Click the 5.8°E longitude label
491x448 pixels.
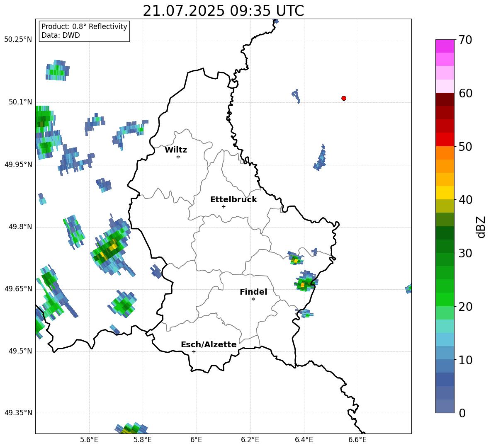[143, 440]
